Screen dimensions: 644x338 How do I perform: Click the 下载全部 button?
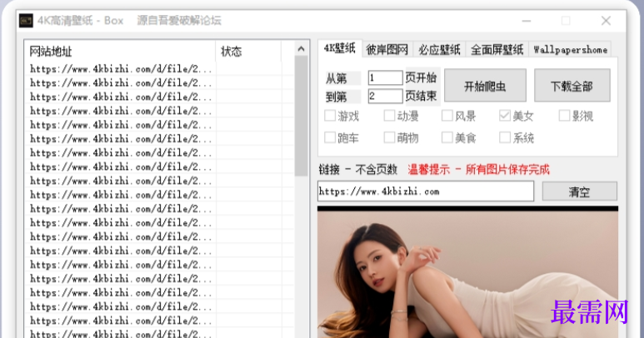[x=572, y=85]
